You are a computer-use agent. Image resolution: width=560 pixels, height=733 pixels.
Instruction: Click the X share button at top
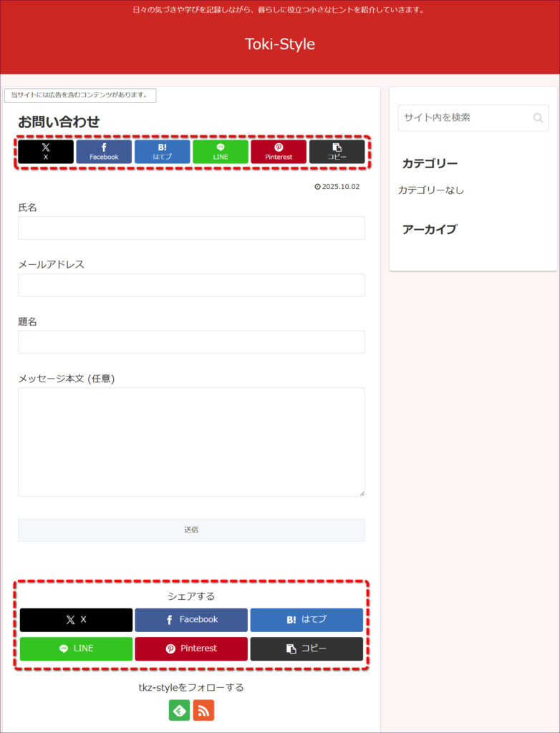(46, 152)
